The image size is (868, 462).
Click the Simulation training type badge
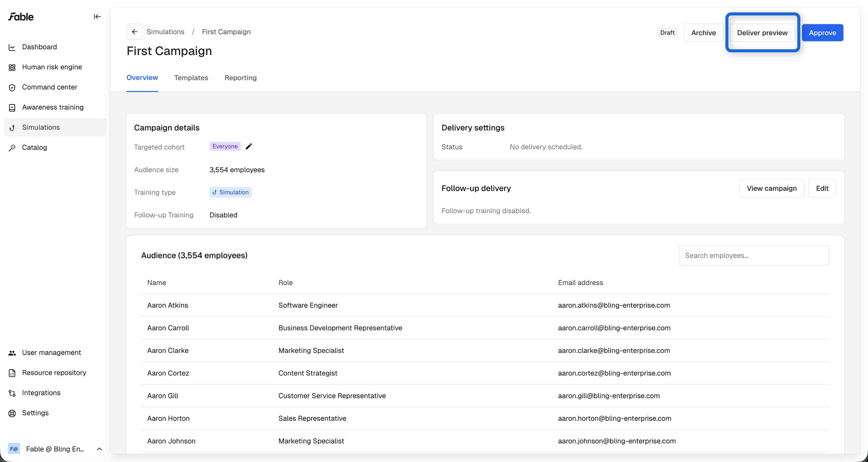[x=231, y=192]
